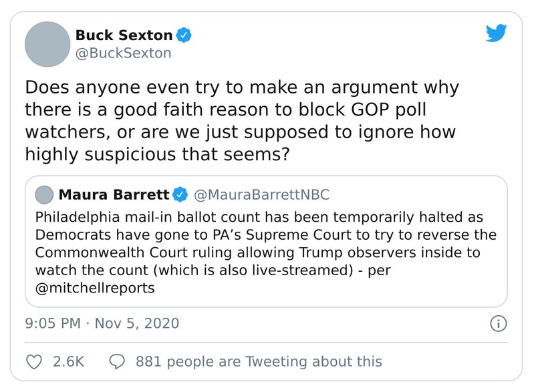Click Buck Sexton's blue verified badge
Screen dimensions: 534x392
point(183,35)
